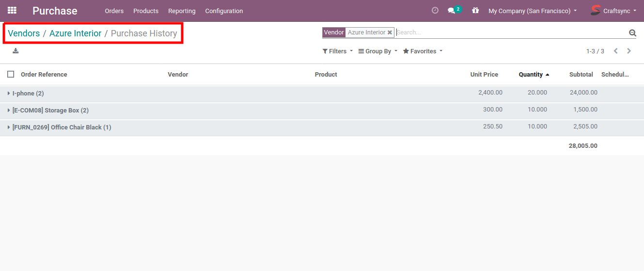This screenshot has height=271, width=644.
Task: Click the clock activities icon
Action: [435, 10]
